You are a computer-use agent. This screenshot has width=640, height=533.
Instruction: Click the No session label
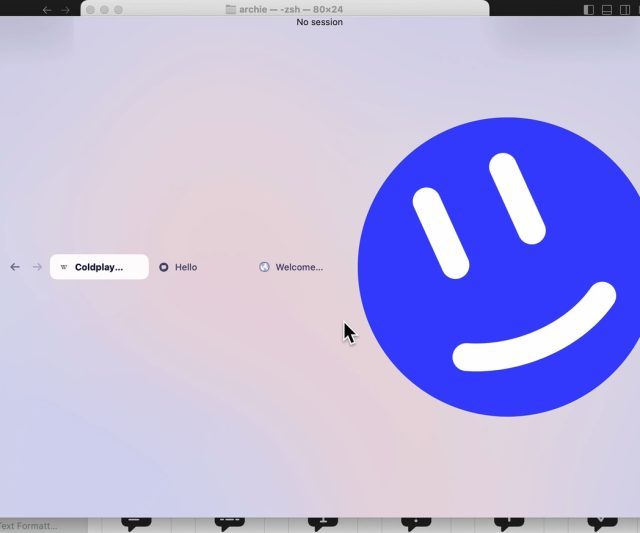tap(320, 22)
